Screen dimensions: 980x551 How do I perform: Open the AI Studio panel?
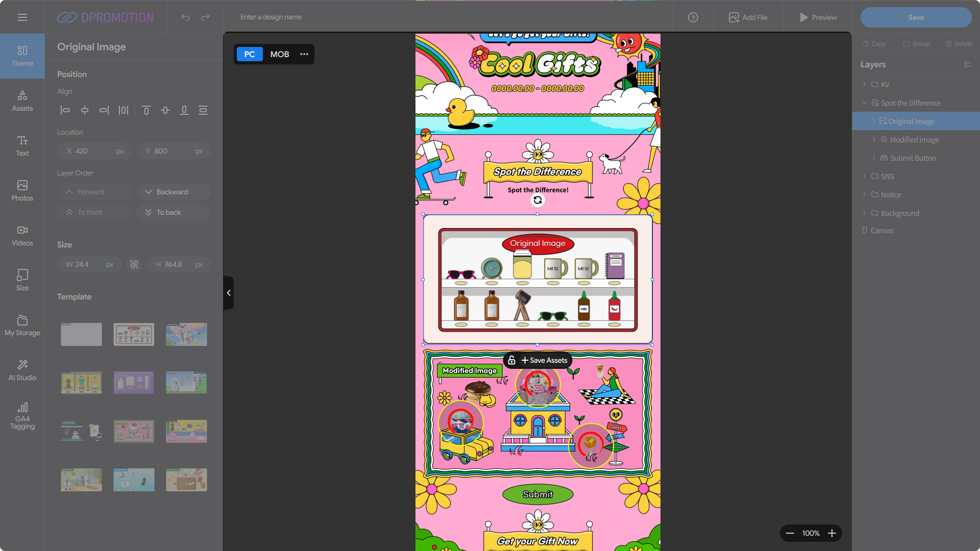[x=22, y=370]
